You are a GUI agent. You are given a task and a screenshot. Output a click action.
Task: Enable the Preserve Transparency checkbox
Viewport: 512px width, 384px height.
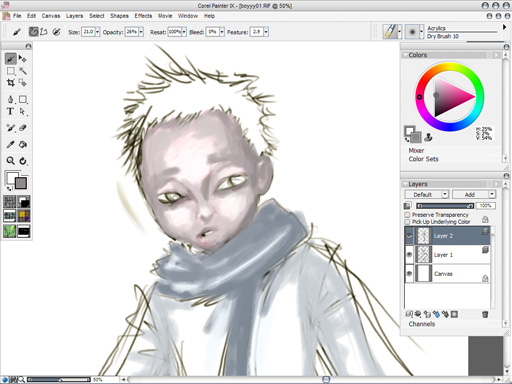407,215
